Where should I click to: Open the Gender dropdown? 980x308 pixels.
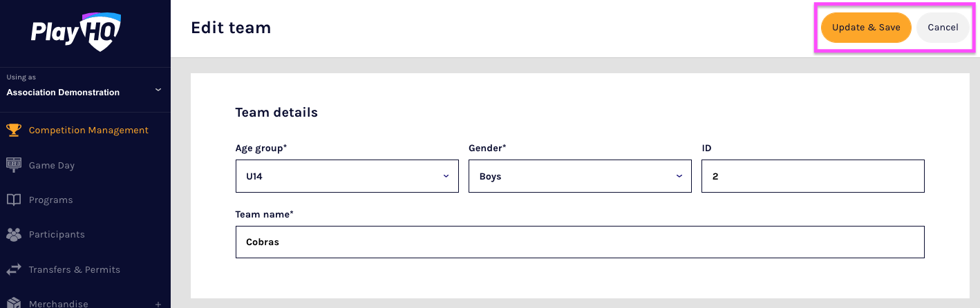pos(580,176)
